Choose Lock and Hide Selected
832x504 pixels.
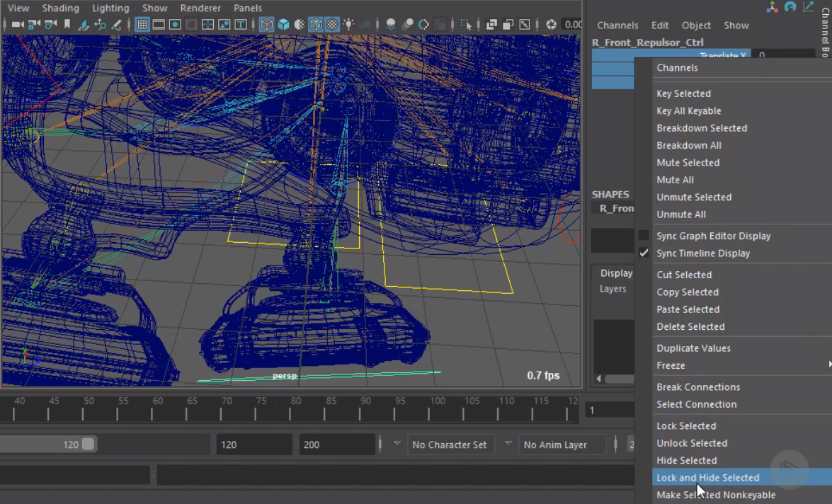(707, 478)
